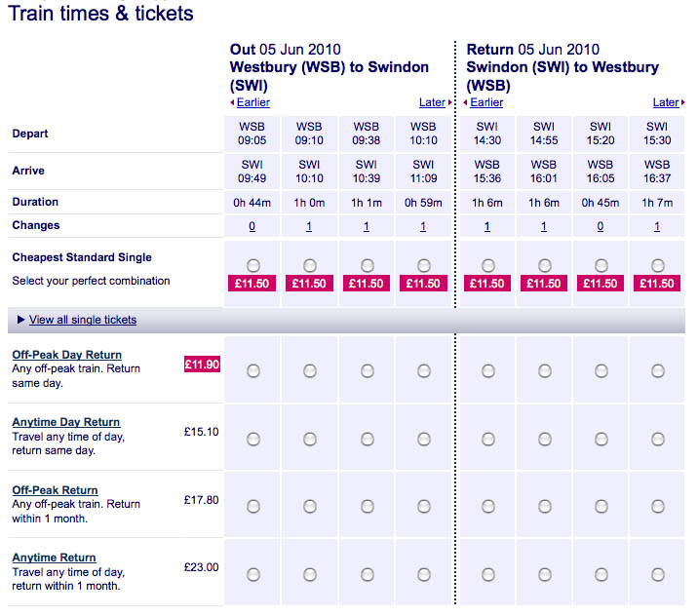This screenshot has width=698, height=616.
Task: Choose Off-Peak Return for 09:38 train
Action: [367, 506]
